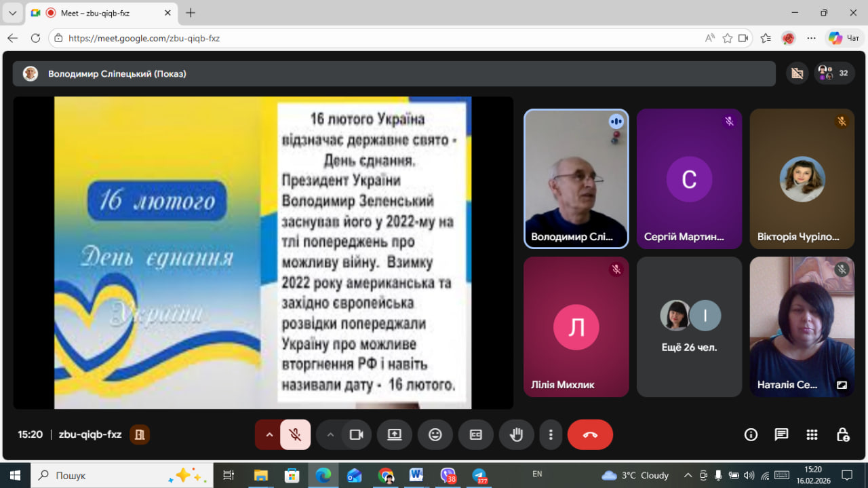The width and height of the screenshot is (868, 488).
Task: Show all 32 participants
Action: coord(835,73)
